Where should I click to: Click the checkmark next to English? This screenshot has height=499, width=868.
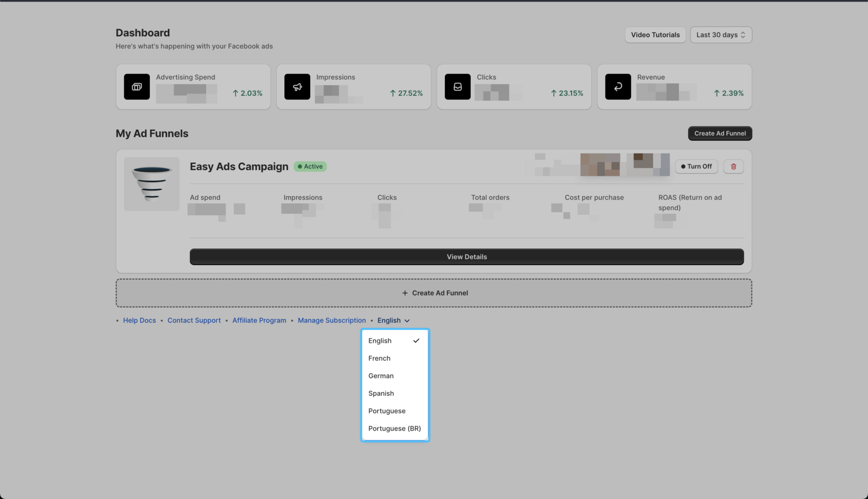tap(416, 341)
